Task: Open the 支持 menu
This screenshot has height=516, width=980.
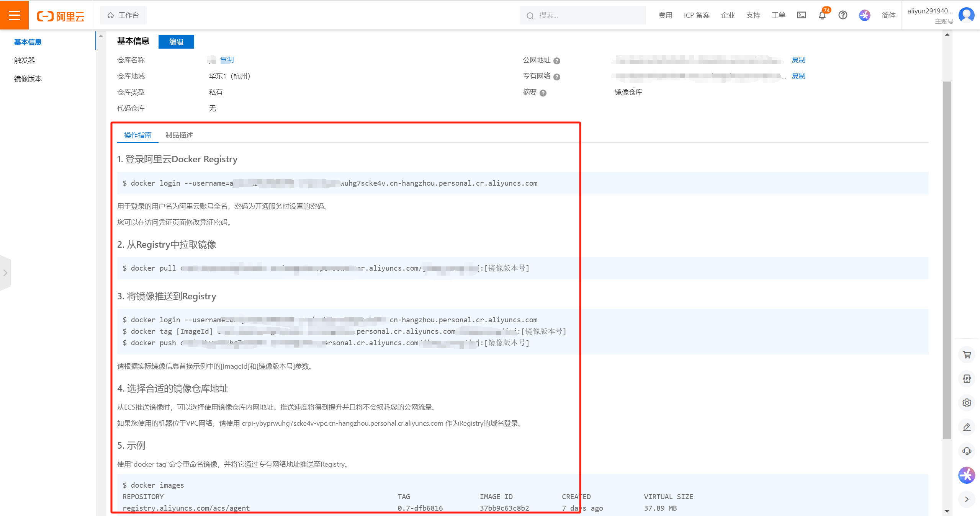Action: click(x=753, y=15)
